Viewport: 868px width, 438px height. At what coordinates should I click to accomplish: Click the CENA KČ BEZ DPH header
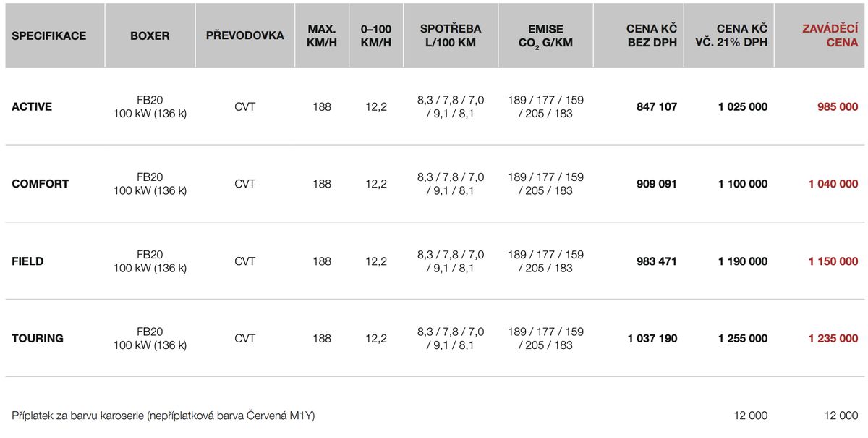pos(652,35)
